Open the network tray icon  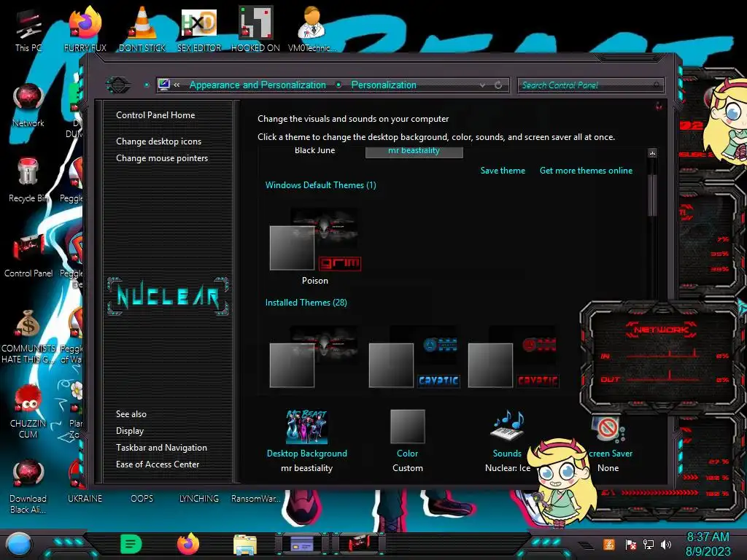(648, 544)
